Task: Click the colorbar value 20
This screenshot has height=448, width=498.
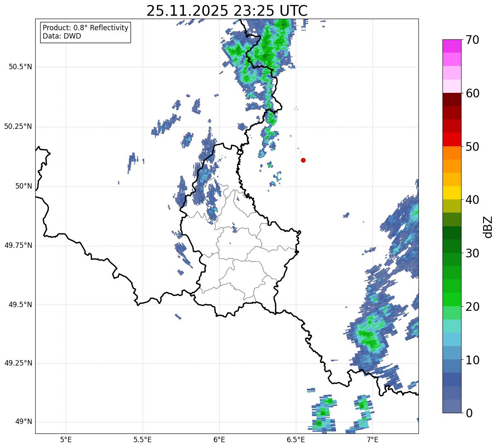Action: point(472,307)
